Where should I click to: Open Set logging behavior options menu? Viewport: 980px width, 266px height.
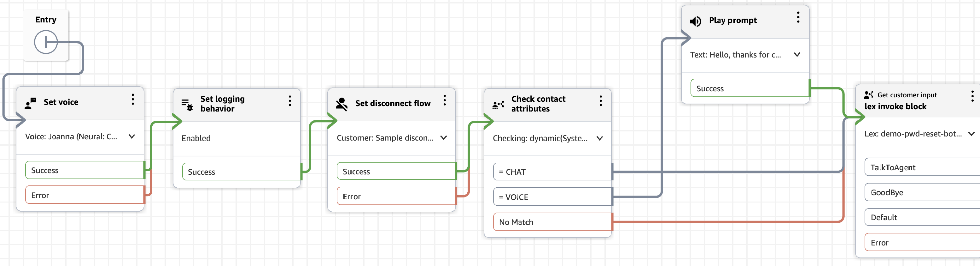pos(290,101)
